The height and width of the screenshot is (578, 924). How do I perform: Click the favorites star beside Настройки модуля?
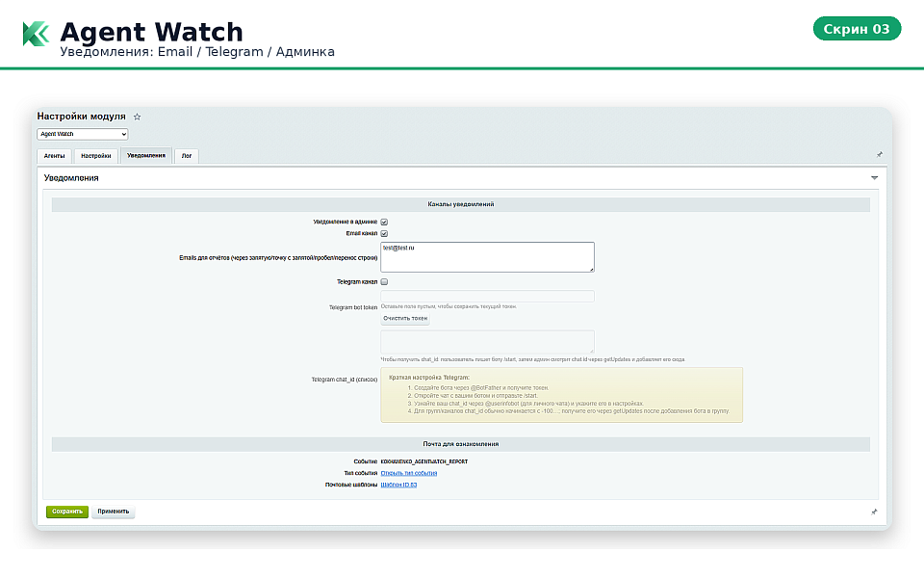click(137, 117)
